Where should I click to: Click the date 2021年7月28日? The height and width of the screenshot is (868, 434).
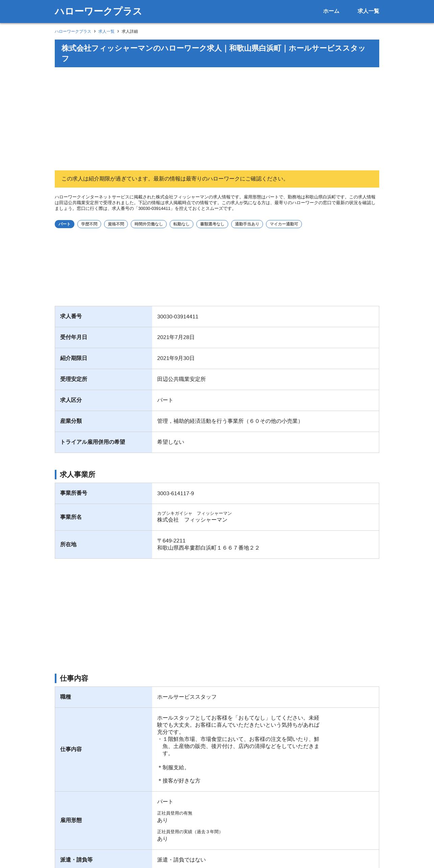176,337
